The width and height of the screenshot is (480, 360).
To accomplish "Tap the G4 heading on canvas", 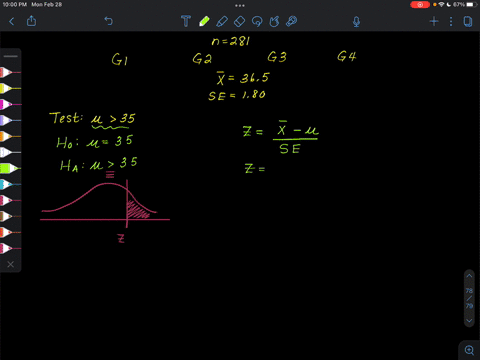I will pos(347,56).
